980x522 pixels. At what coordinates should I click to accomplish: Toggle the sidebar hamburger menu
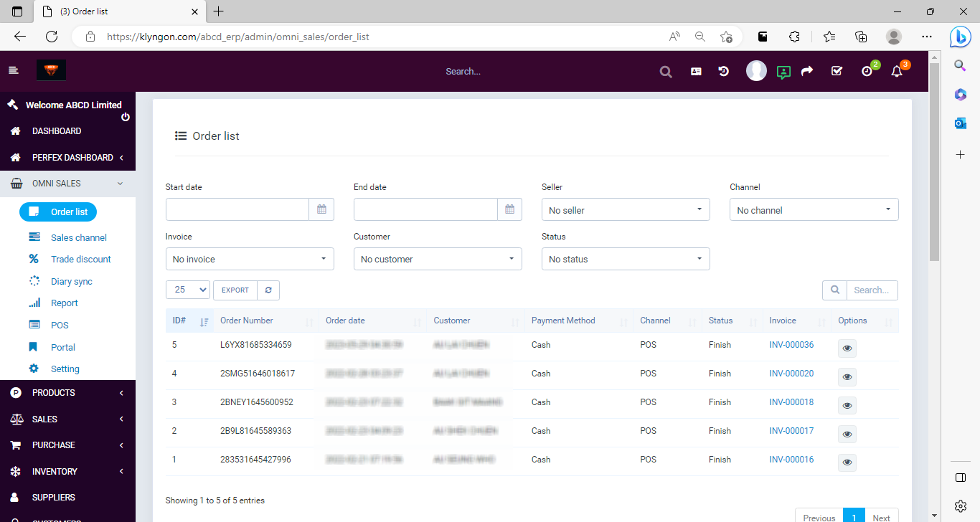(13, 70)
